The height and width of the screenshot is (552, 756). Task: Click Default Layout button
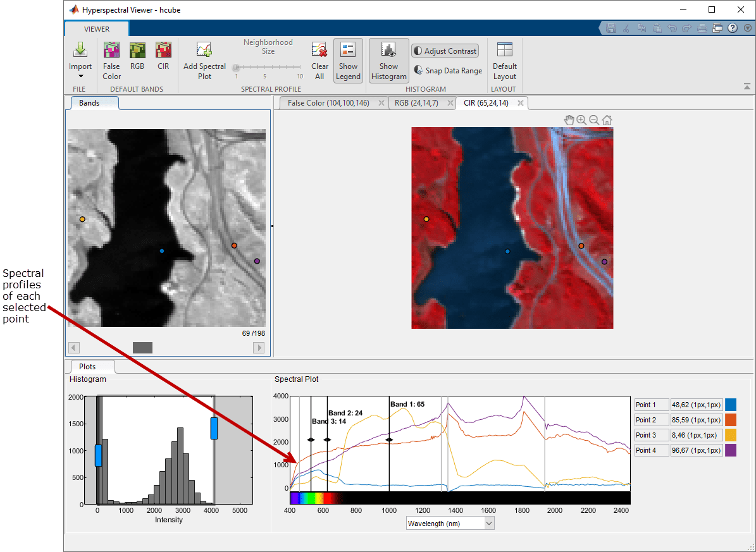pyautogui.click(x=505, y=60)
